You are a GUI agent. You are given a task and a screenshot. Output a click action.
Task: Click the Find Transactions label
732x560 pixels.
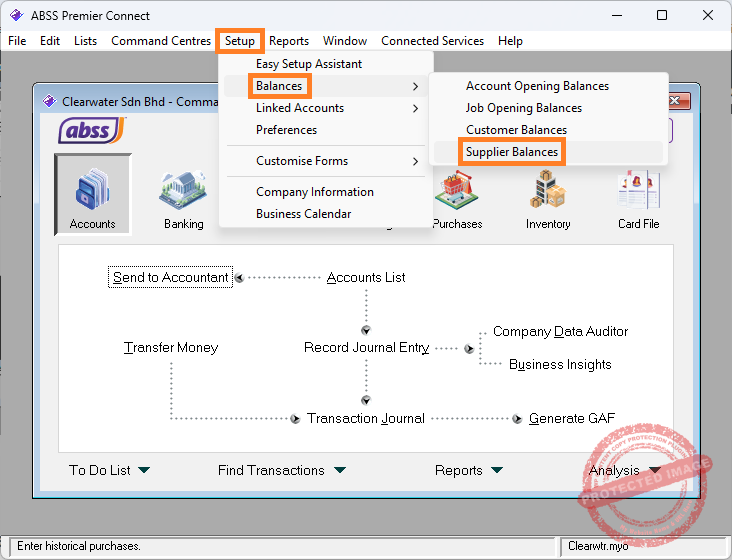pos(271,470)
